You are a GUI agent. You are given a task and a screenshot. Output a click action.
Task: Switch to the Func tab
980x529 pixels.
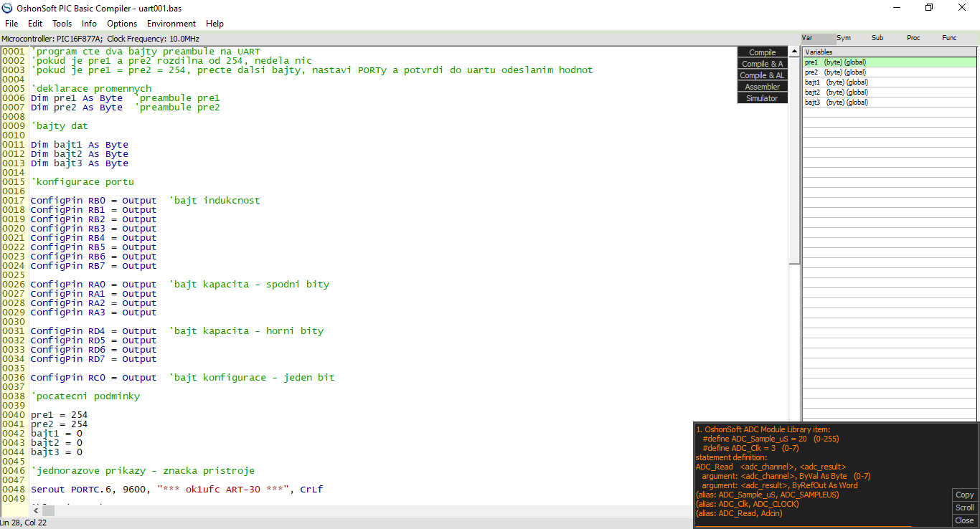coord(948,38)
